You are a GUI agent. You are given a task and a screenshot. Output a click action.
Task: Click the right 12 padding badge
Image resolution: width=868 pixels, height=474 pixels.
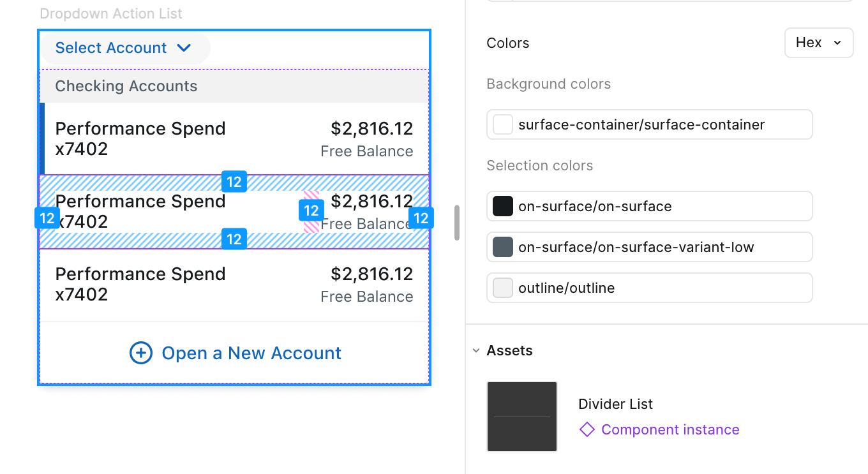coord(421,219)
